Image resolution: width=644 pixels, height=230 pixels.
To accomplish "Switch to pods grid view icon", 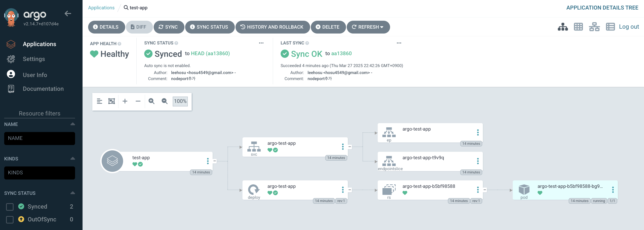I will click(x=578, y=27).
